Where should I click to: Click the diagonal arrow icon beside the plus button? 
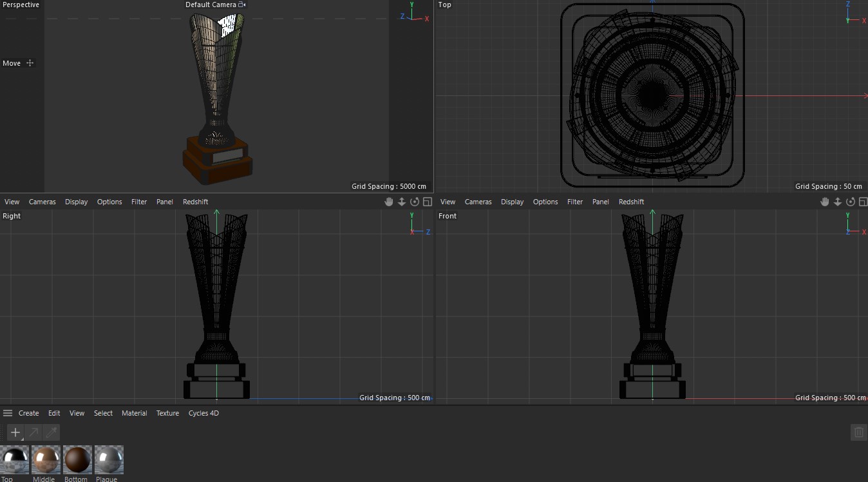[33, 432]
